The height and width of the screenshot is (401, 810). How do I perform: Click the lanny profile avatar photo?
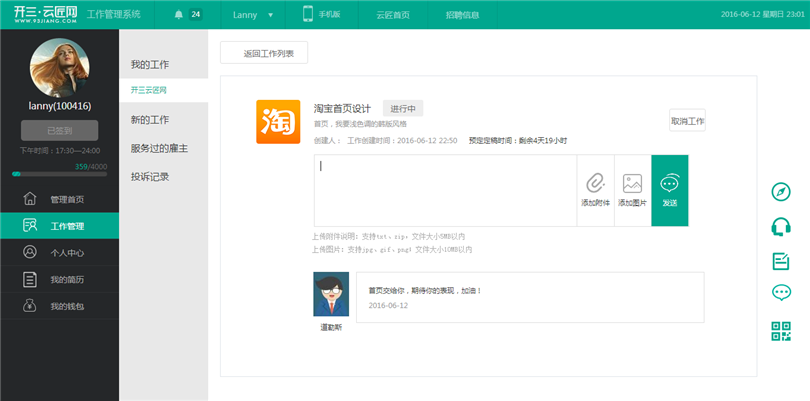(59, 68)
